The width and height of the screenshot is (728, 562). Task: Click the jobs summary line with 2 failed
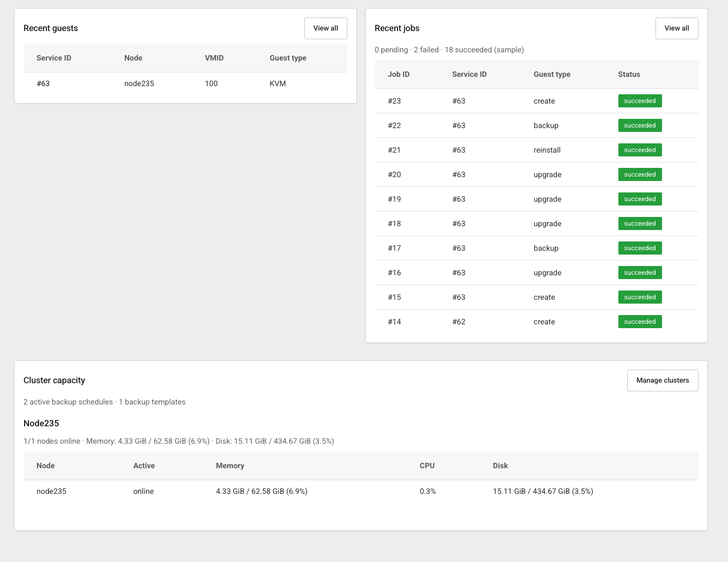coord(449,50)
